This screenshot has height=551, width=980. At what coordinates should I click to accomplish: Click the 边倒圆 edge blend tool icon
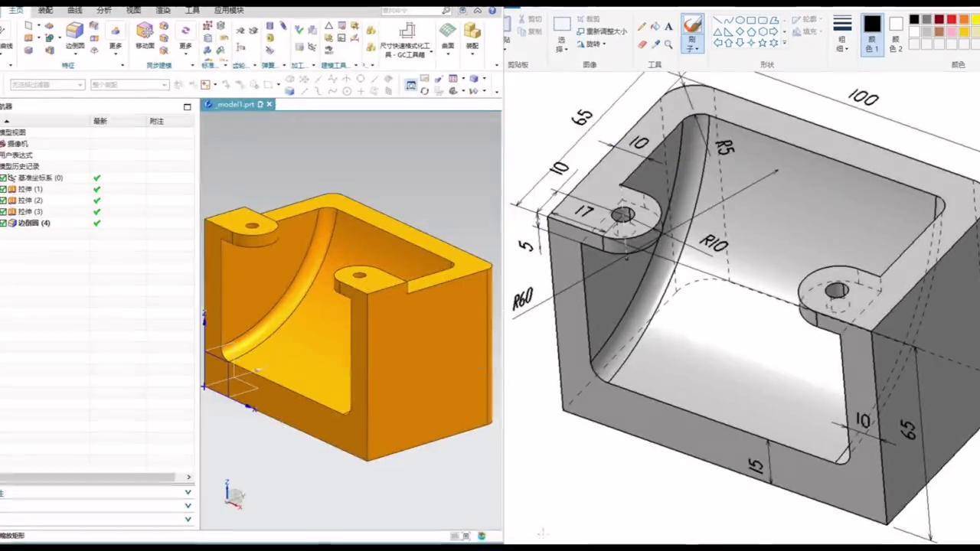(x=74, y=31)
